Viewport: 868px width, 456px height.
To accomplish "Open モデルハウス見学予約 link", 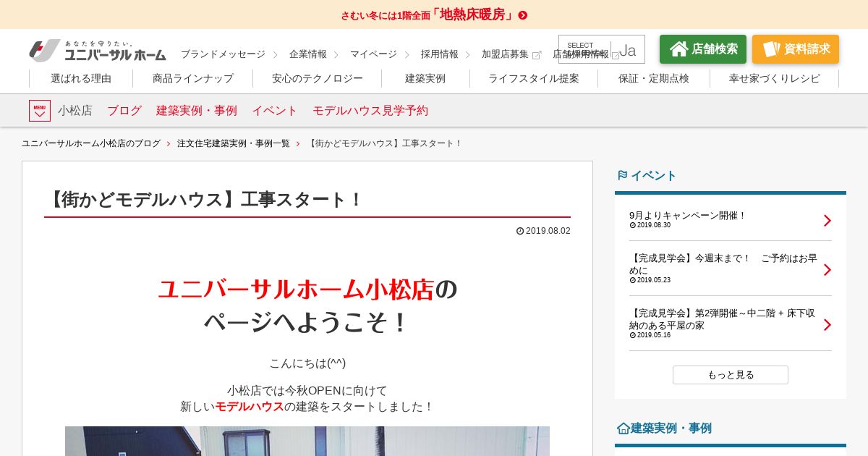I will pyautogui.click(x=370, y=111).
